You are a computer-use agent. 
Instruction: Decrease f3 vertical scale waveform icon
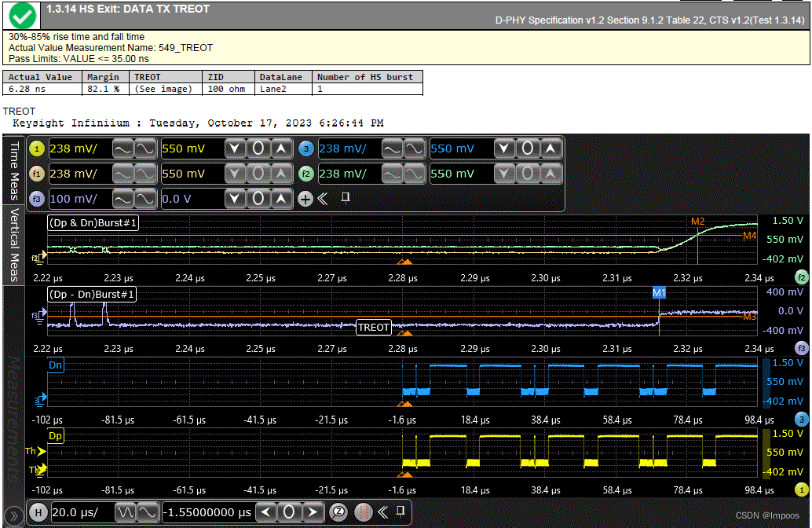click(x=123, y=199)
